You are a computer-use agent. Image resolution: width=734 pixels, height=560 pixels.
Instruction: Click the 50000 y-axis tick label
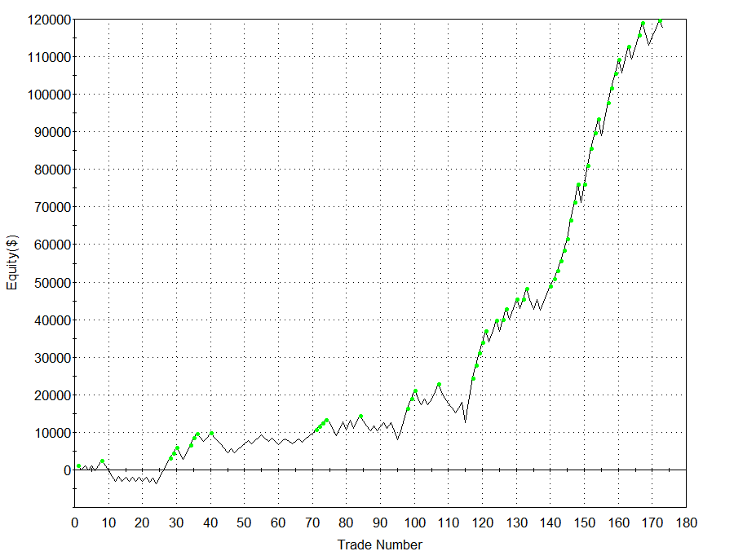pyautogui.click(x=46, y=282)
